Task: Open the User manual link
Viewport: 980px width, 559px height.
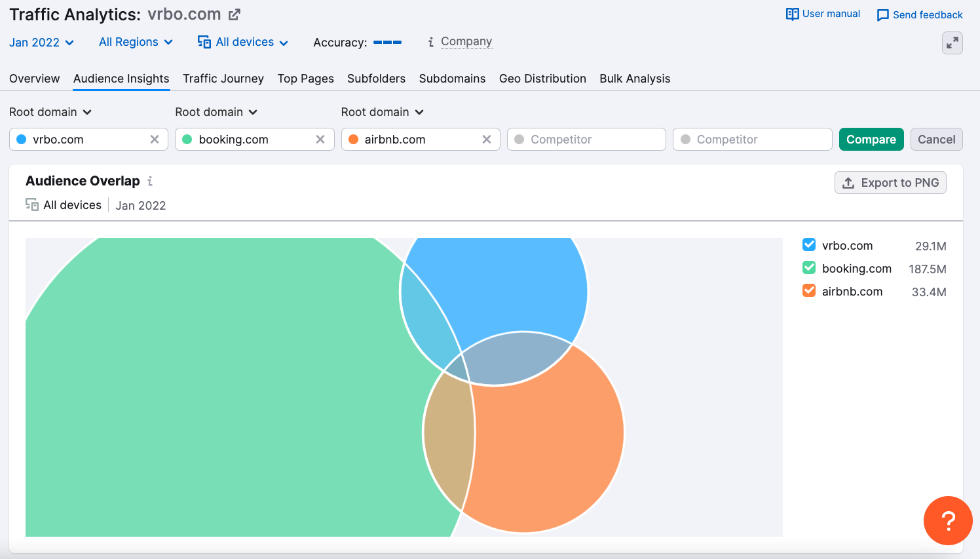Action: pyautogui.click(x=823, y=14)
